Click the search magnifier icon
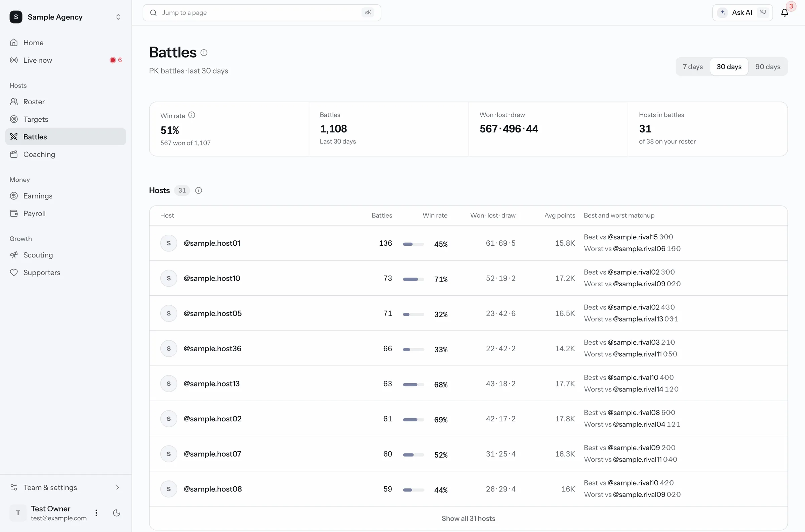Viewport: 805px width, 532px height. (153, 12)
